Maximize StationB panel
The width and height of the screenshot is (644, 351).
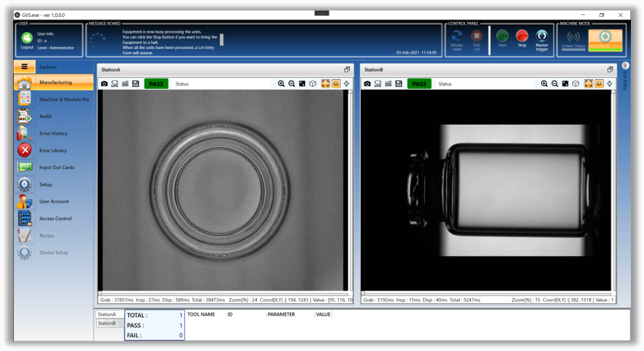click(610, 69)
